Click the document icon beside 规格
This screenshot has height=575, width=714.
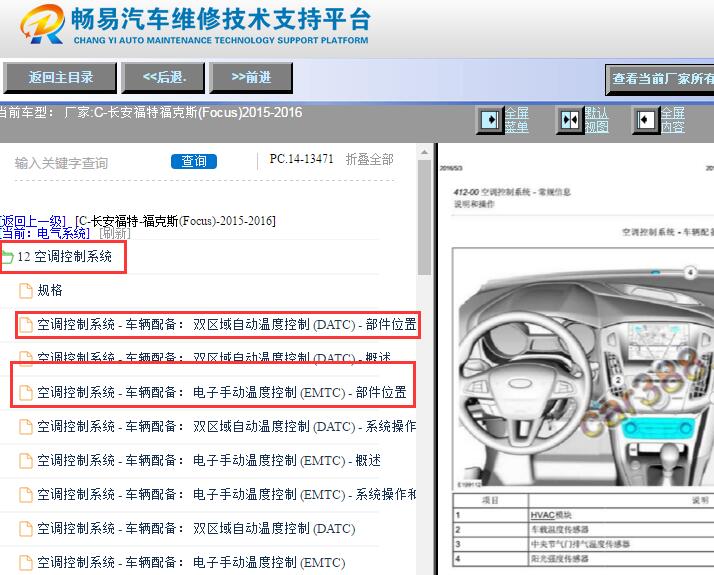pos(26,290)
